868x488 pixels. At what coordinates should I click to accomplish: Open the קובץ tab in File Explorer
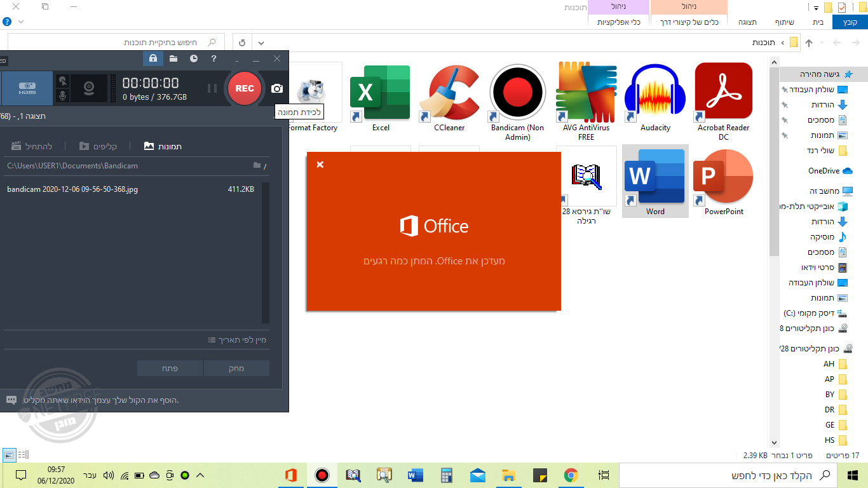pos(850,22)
